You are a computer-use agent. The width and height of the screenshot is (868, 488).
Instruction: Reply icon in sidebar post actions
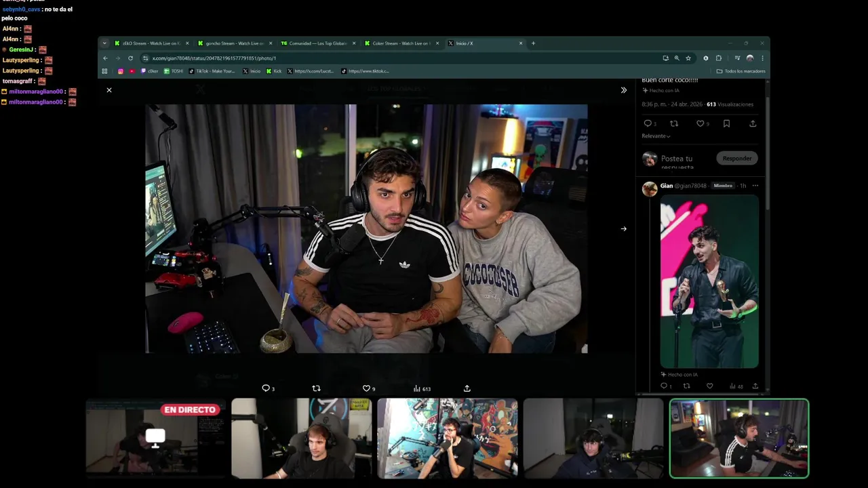(x=648, y=123)
